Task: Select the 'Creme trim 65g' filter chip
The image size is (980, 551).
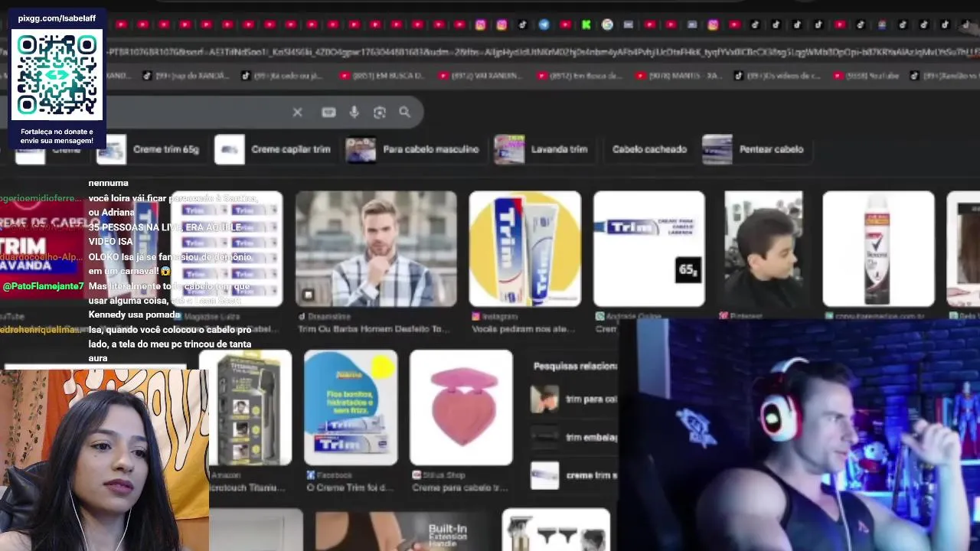Action: point(151,149)
